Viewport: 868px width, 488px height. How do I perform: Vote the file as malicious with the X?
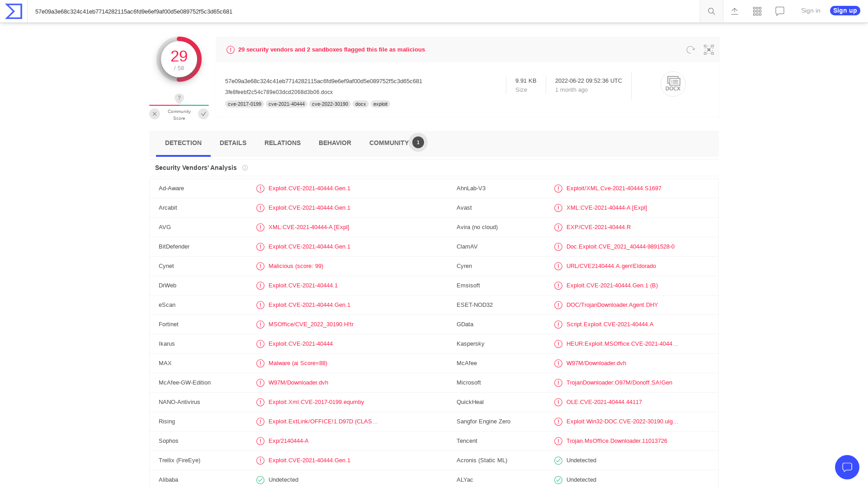tap(155, 114)
